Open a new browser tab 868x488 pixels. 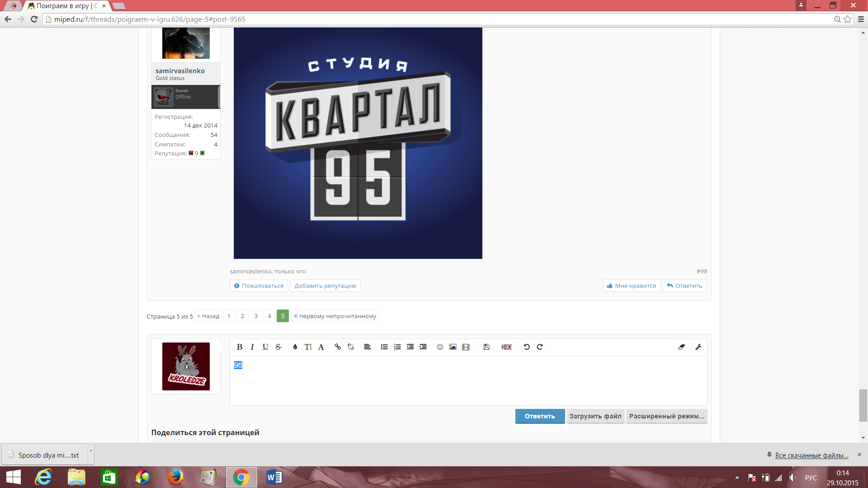[x=118, y=6]
